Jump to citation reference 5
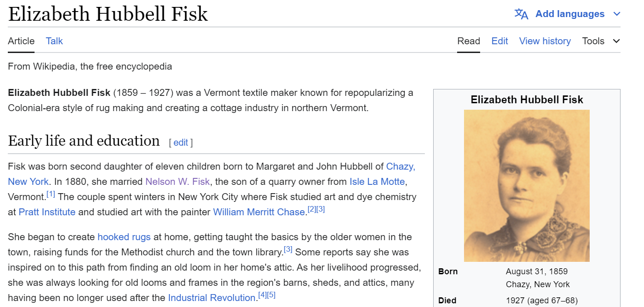644x307 pixels. [x=271, y=295]
